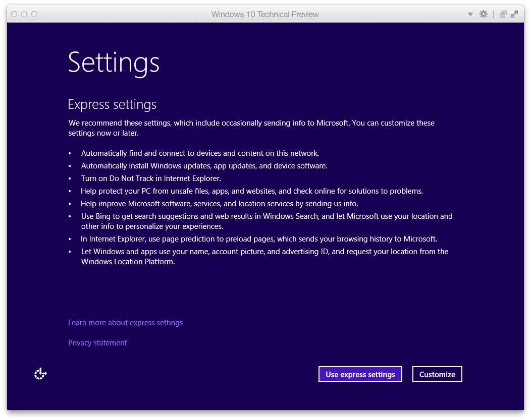The width and height of the screenshot is (531, 420).
Task: Click the Customize button
Action: coord(437,374)
